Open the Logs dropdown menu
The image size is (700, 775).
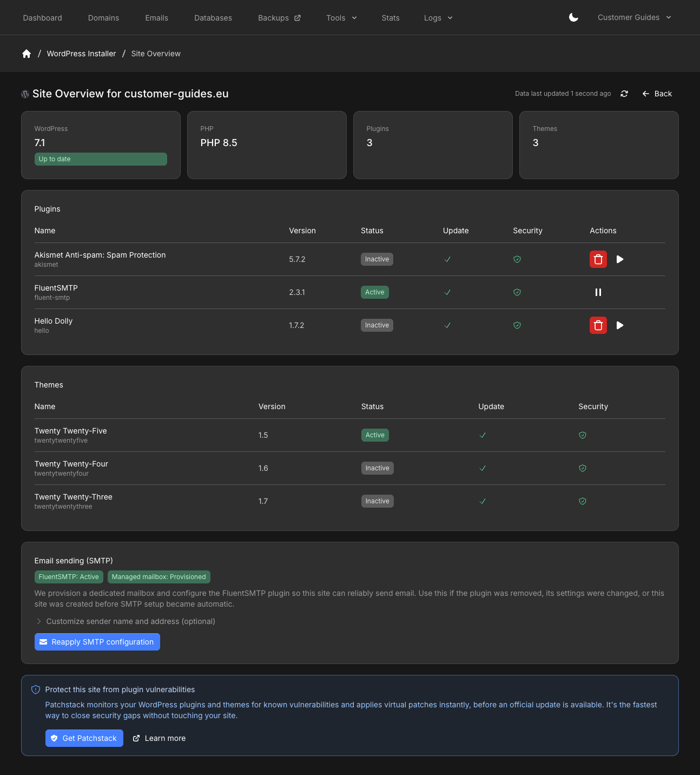pos(438,18)
